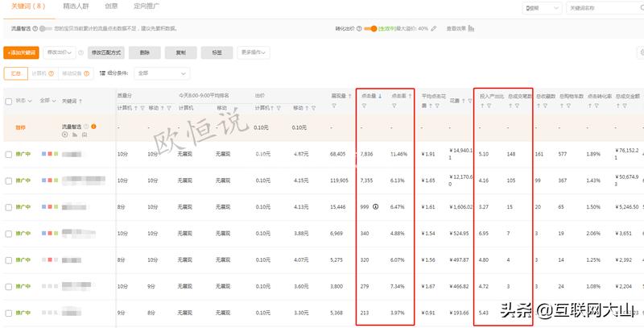The height and width of the screenshot is (328, 644).
Task: Click orange help icon on 计算机 tab
Action: pos(52,73)
